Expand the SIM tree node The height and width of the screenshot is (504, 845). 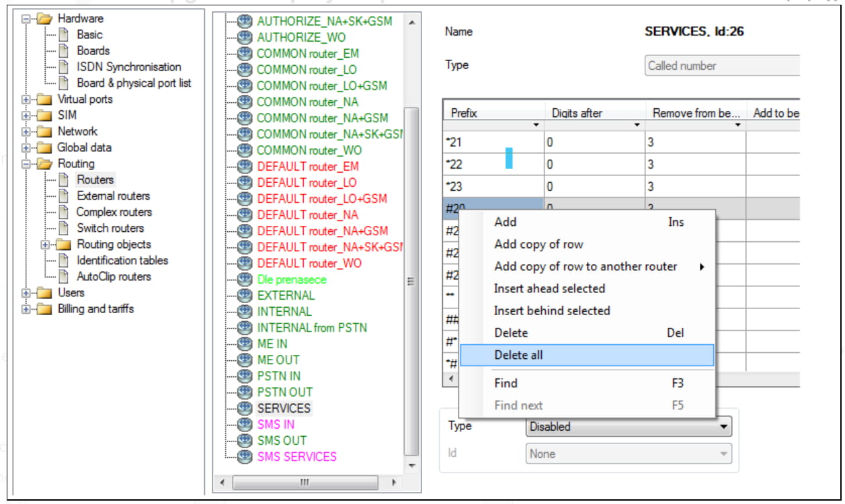tap(26, 116)
